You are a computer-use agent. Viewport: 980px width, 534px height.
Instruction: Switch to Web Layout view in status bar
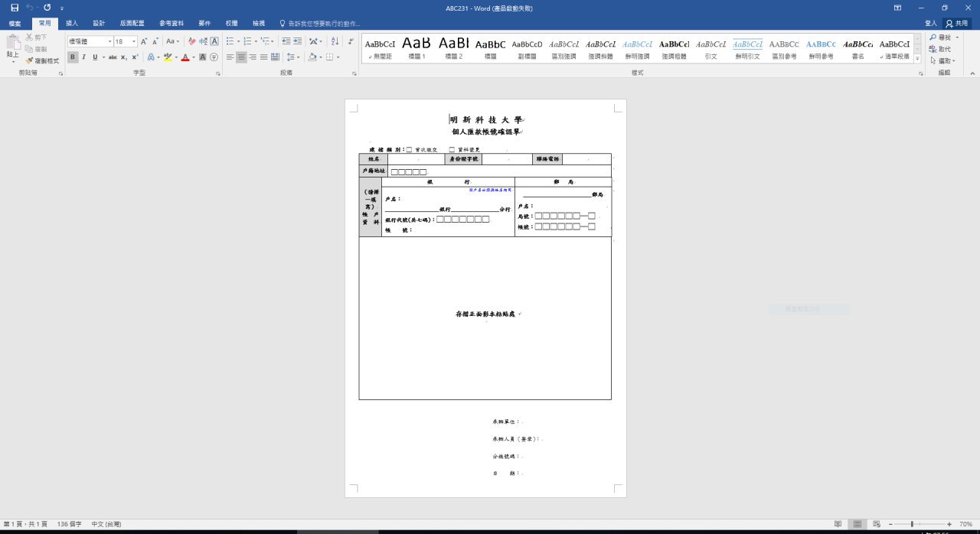tap(875, 524)
